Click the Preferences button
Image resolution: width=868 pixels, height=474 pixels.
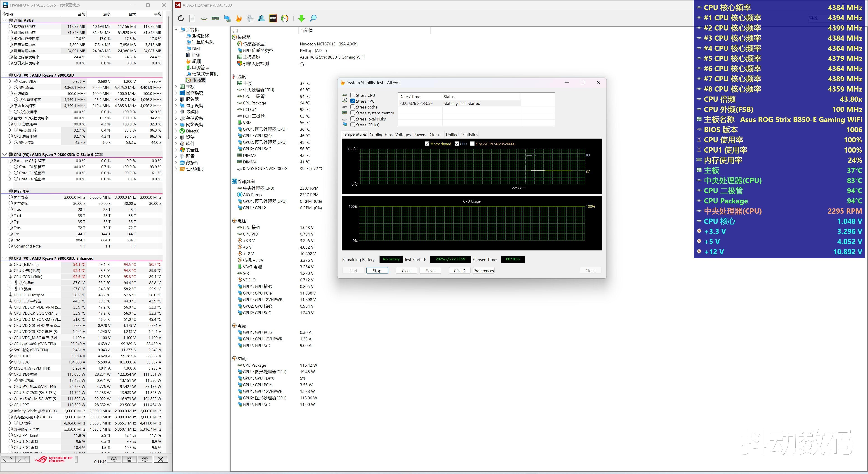pyautogui.click(x=483, y=271)
